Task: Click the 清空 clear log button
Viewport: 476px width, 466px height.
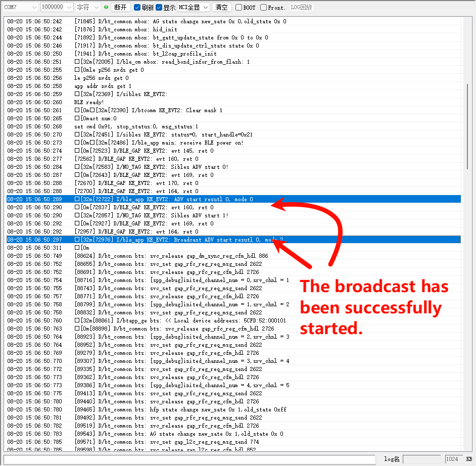Action: point(221,8)
